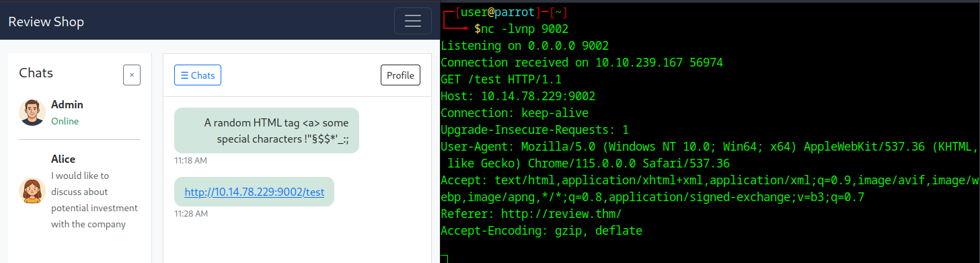Click the Chats sidebar heading
The image size is (980, 263).
(36, 73)
